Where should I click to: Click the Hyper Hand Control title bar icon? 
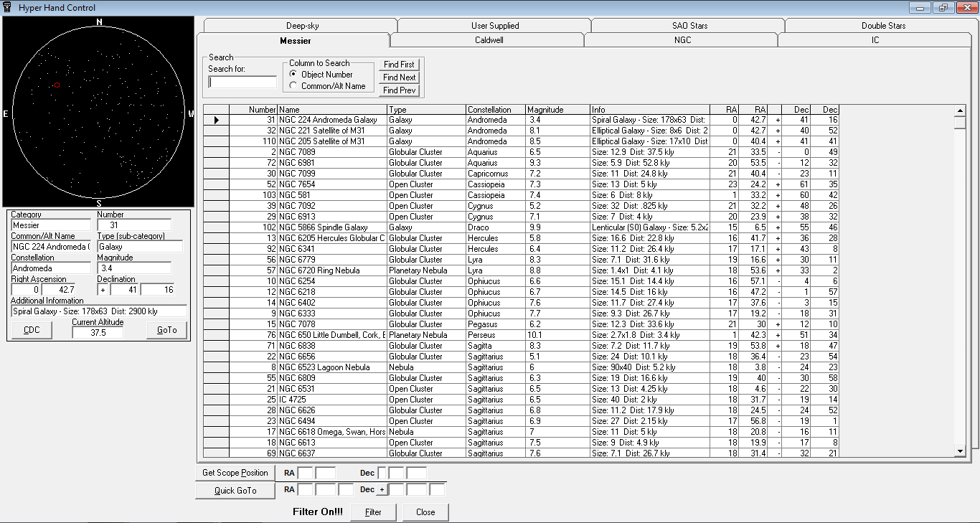(7, 7)
